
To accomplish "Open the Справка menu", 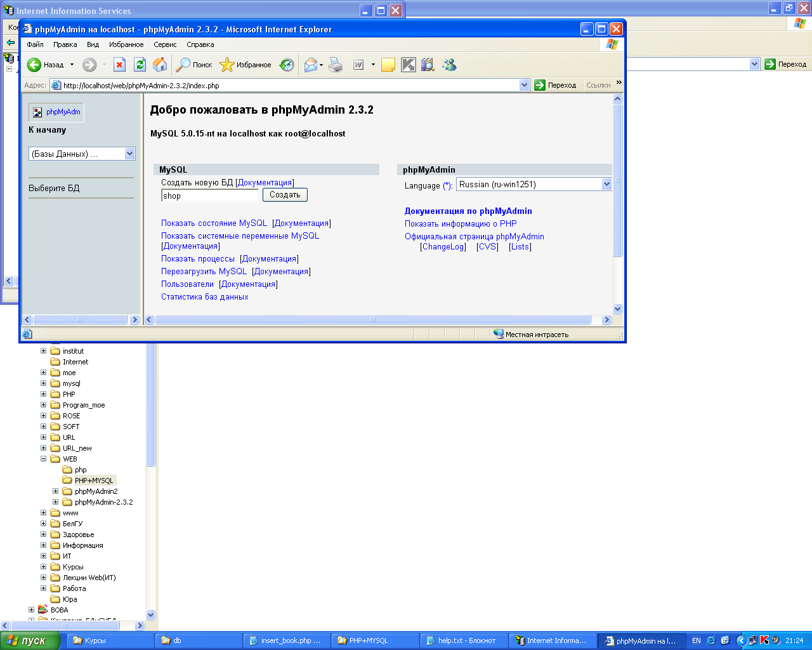I will (200, 44).
